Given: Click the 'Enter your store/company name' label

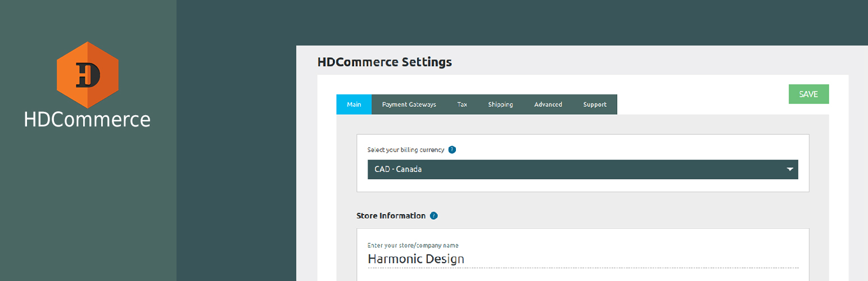Looking at the screenshot, I should (413, 246).
